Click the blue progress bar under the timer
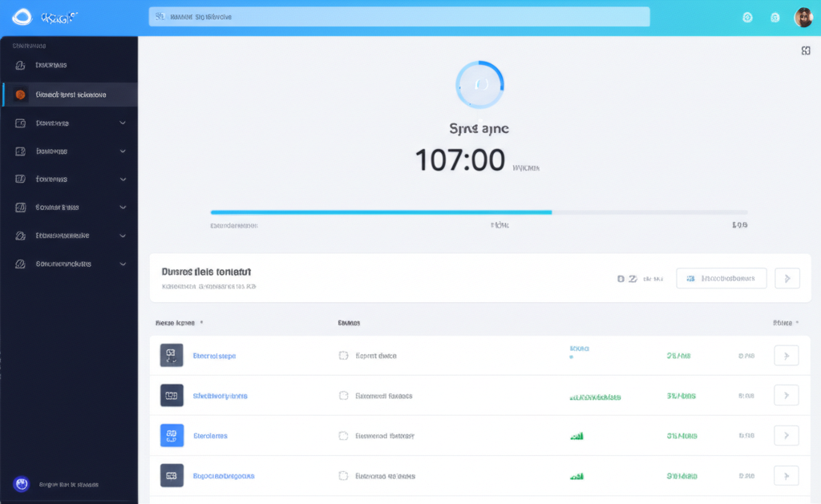821x504 pixels. (x=381, y=212)
